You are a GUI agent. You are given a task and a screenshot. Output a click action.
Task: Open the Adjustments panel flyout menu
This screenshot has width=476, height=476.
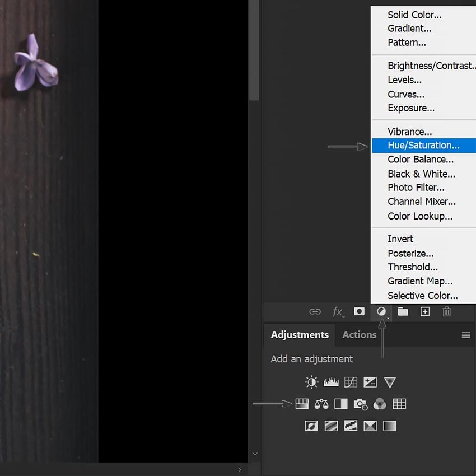click(x=465, y=335)
